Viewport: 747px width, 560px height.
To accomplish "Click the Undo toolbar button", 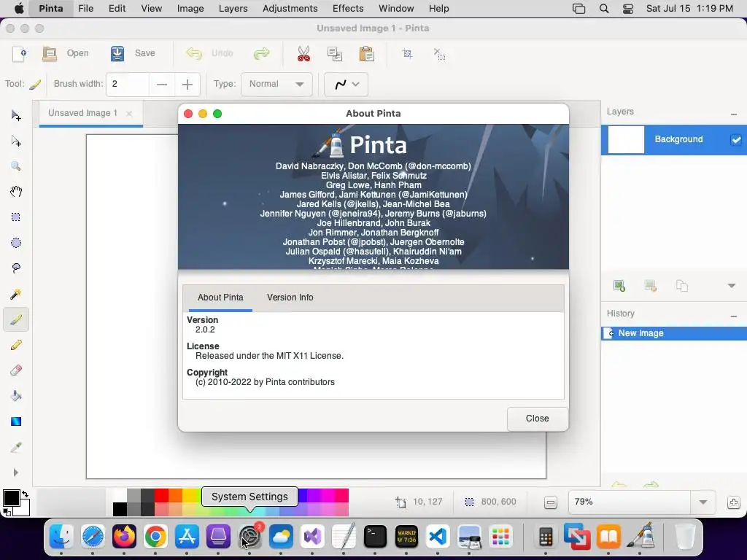I will tap(209, 53).
